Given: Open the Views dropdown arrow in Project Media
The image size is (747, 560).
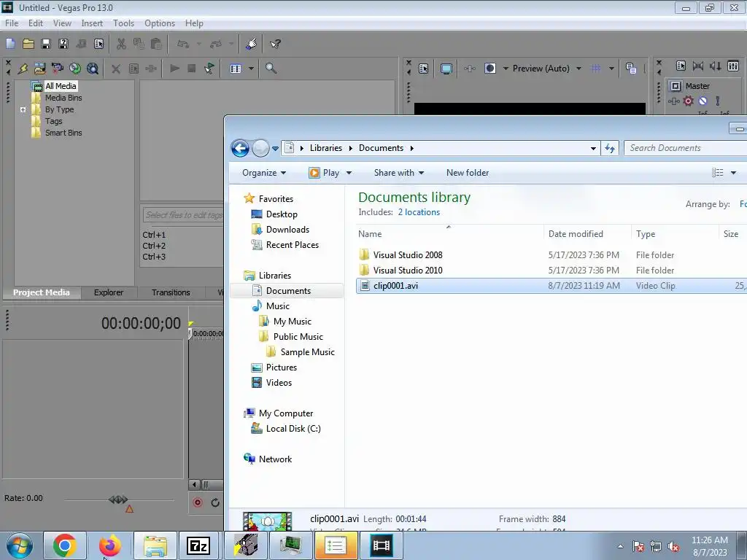Looking at the screenshot, I should (251, 69).
